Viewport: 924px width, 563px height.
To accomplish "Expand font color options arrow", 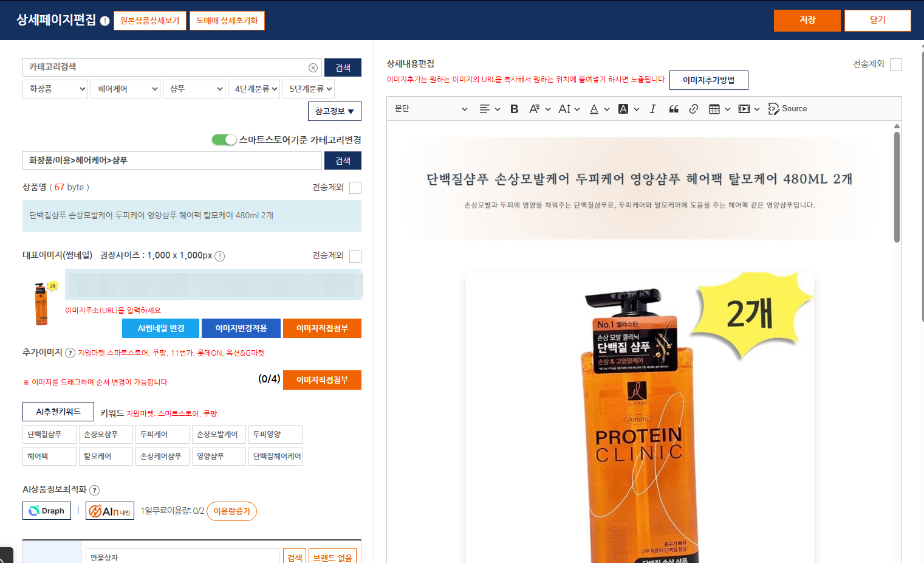I will [x=606, y=109].
